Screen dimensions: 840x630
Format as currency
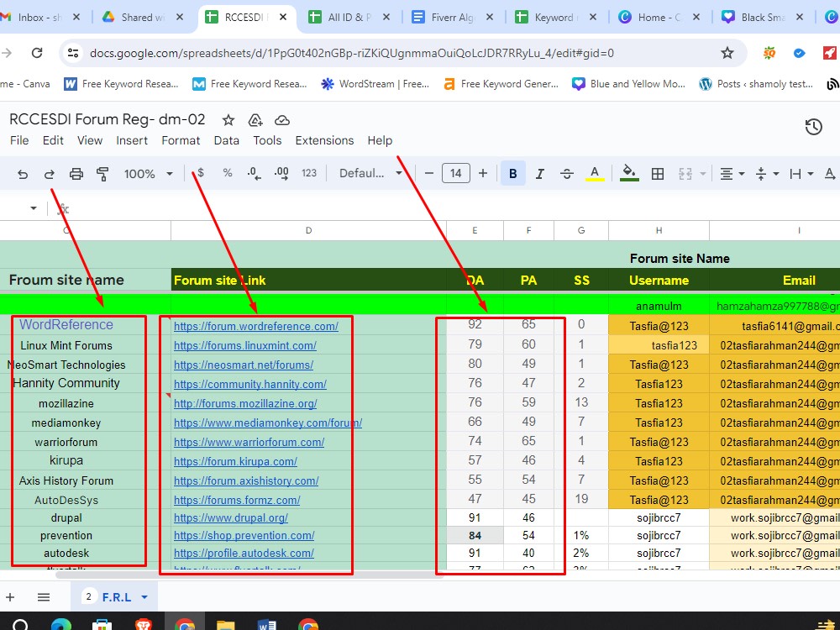click(x=201, y=172)
